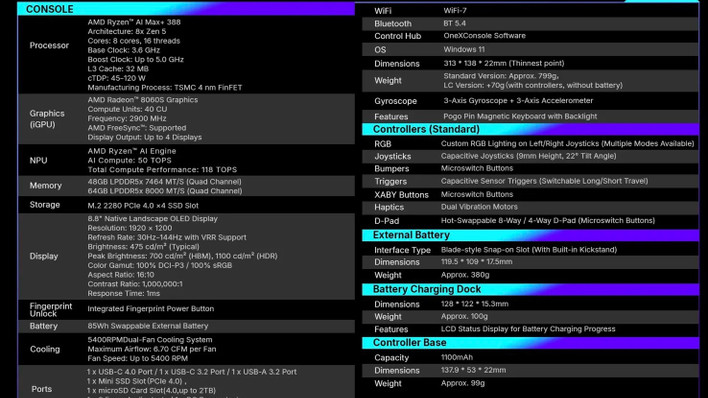Select the Bumpers row label

click(391, 169)
